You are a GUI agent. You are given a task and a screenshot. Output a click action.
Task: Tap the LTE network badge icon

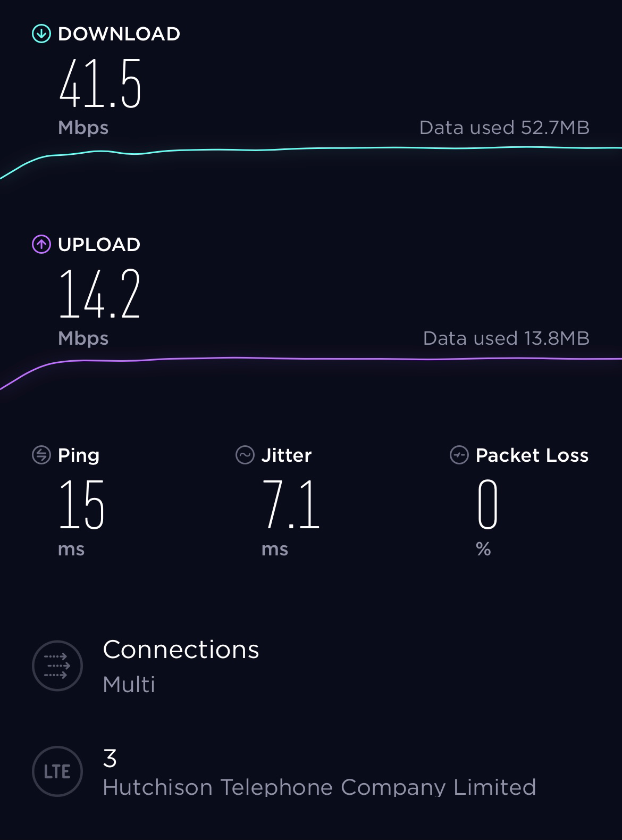pos(57,771)
